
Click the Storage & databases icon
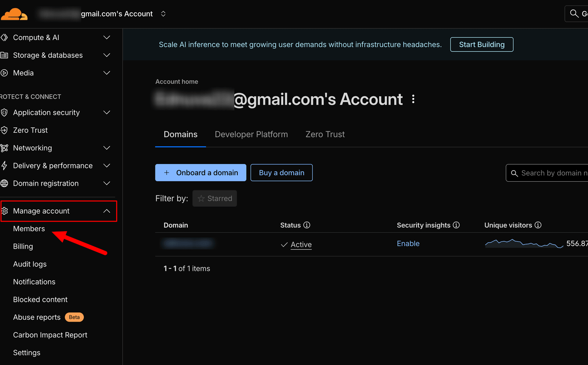click(x=4, y=55)
